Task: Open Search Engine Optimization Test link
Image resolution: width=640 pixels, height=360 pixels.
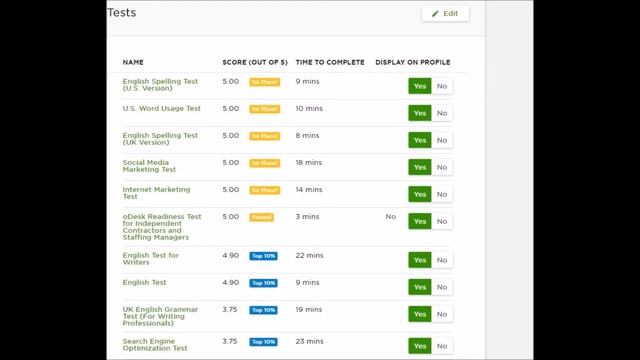Action: 155,344
